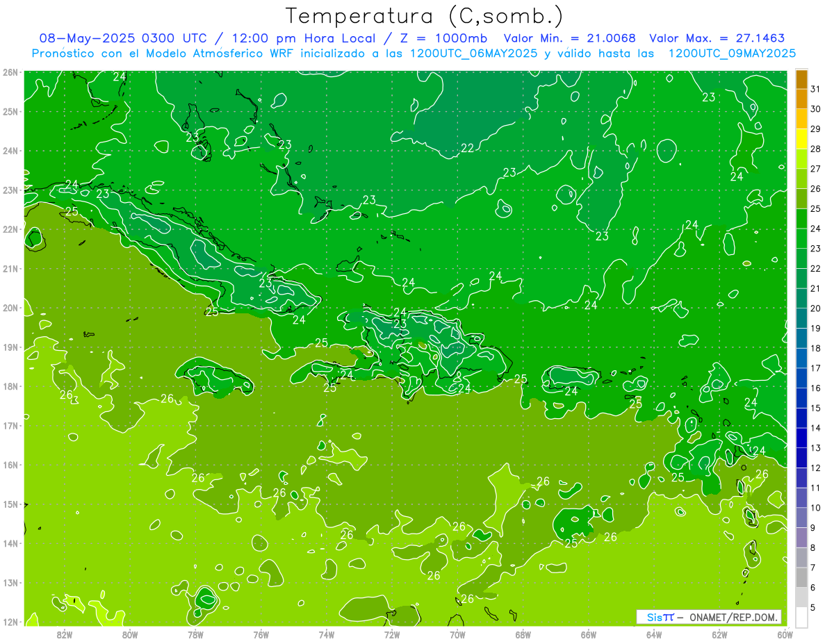Click legend value 8 on color scale
834x644 pixels.
813,547
